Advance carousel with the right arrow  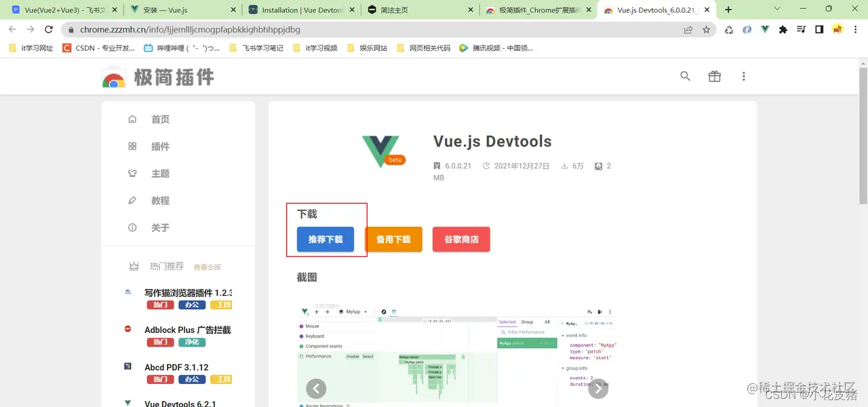[x=597, y=388]
